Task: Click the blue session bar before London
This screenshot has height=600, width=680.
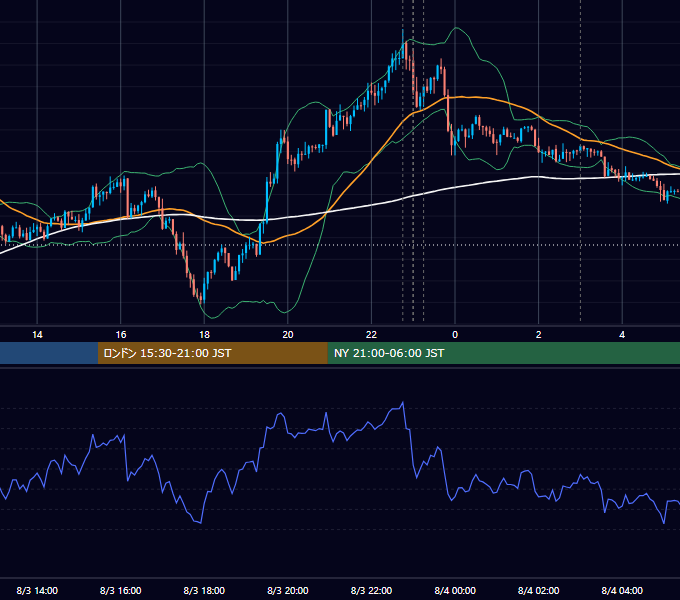Action: [49, 353]
